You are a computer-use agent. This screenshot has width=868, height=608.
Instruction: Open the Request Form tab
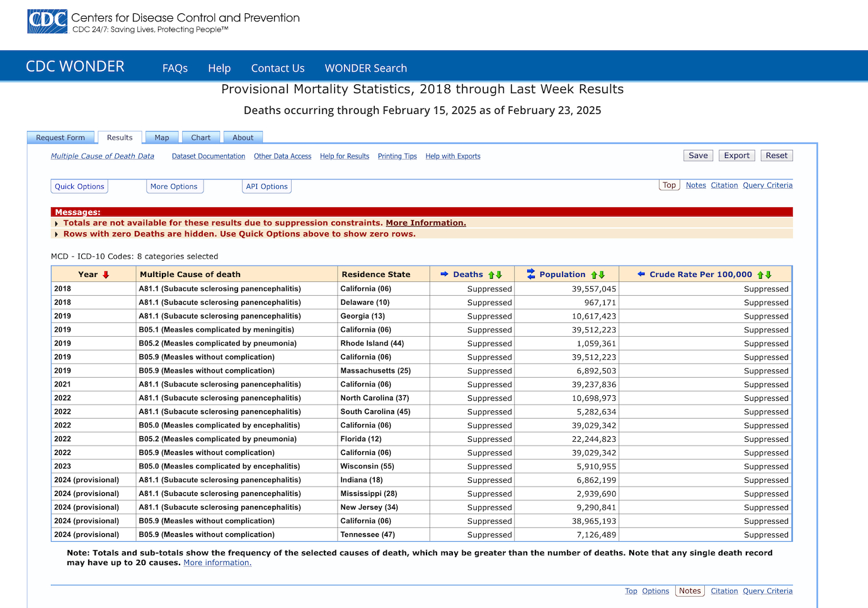tap(60, 138)
